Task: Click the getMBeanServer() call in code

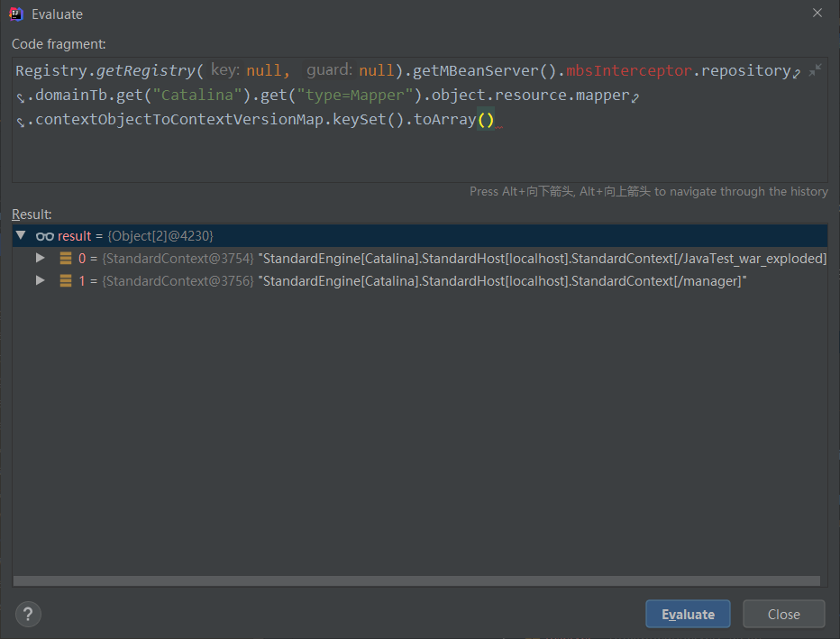Action: click(x=484, y=70)
